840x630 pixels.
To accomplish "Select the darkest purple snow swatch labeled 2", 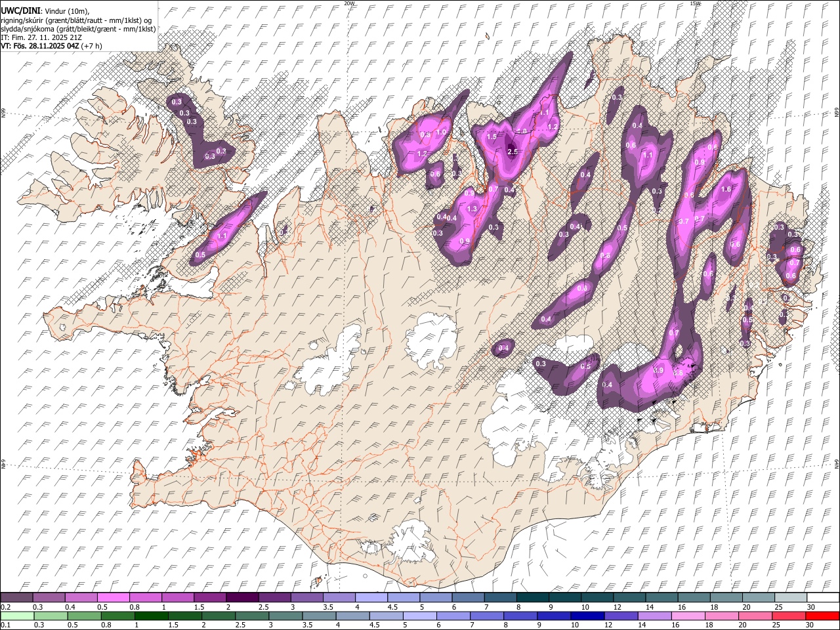I will 242,597.
